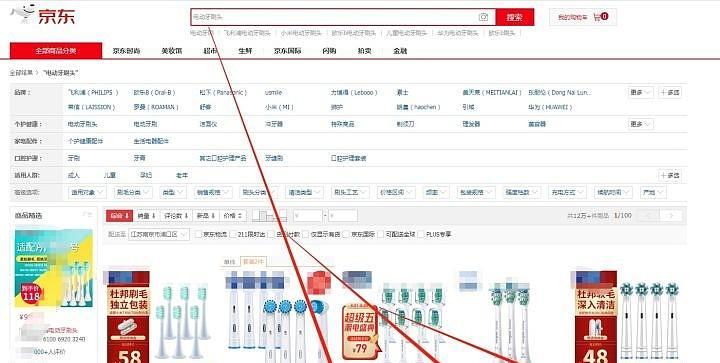Sort results by 销量
The image size is (720, 363).
[x=146, y=216]
